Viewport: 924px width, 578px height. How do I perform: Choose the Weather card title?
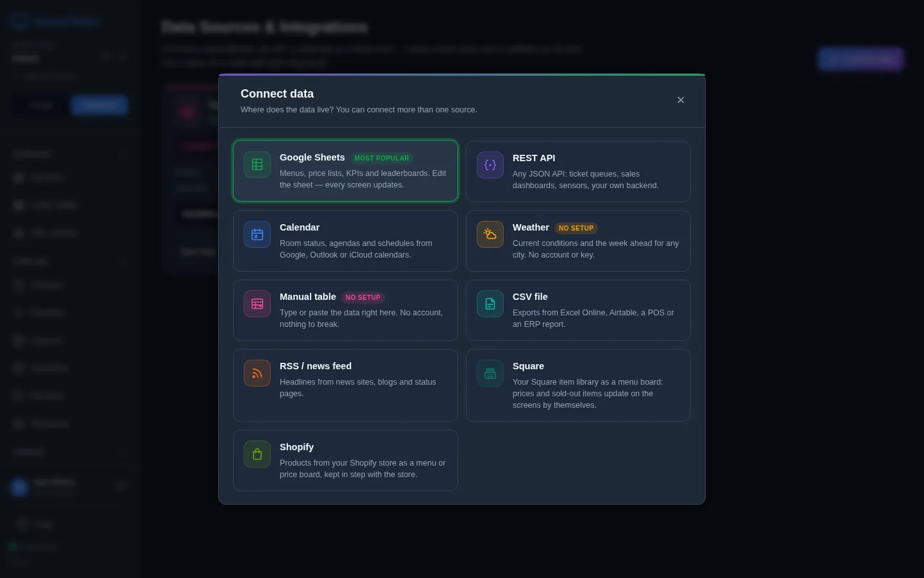click(x=531, y=227)
